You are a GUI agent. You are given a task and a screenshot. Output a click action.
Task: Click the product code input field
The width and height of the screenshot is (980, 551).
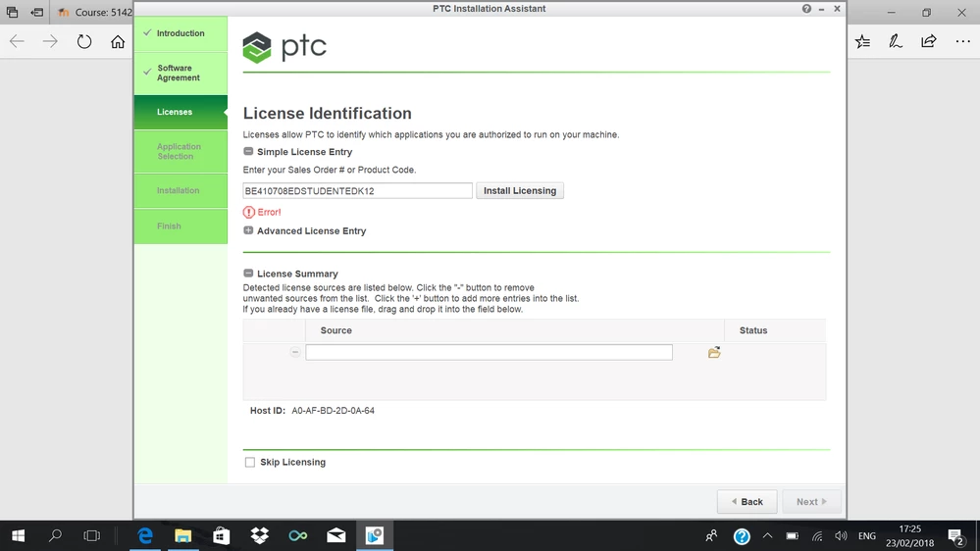click(357, 190)
